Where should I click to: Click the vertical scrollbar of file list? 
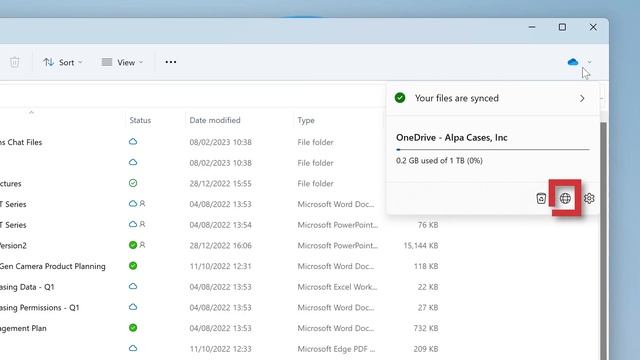pyautogui.click(x=603, y=241)
